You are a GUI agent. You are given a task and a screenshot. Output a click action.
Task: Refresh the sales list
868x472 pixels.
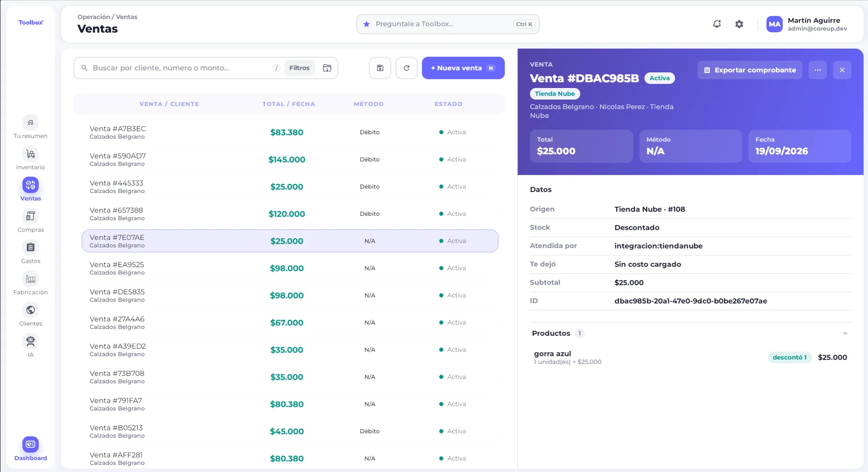tap(407, 68)
